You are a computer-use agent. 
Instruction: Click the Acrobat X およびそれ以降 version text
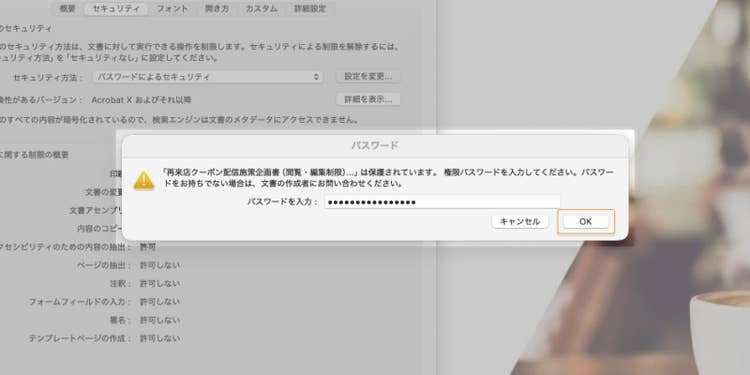pyautogui.click(x=142, y=100)
